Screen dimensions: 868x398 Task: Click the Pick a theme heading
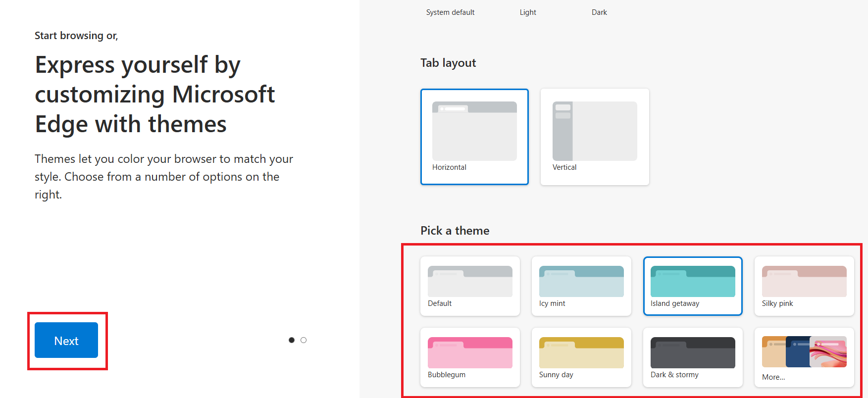coord(455,231)
